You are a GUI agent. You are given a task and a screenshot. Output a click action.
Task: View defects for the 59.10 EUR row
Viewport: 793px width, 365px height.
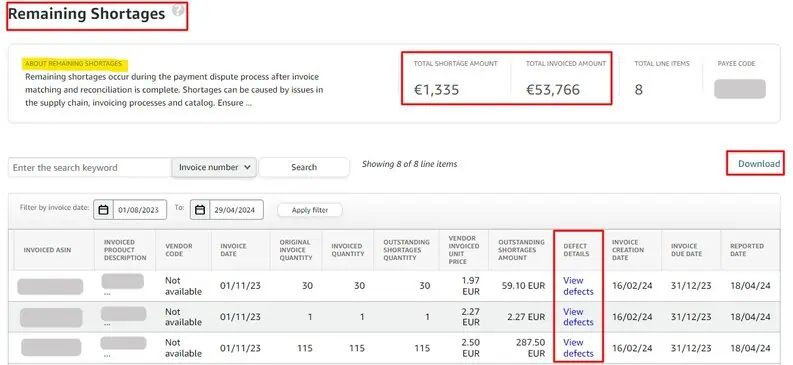[578, 286]
